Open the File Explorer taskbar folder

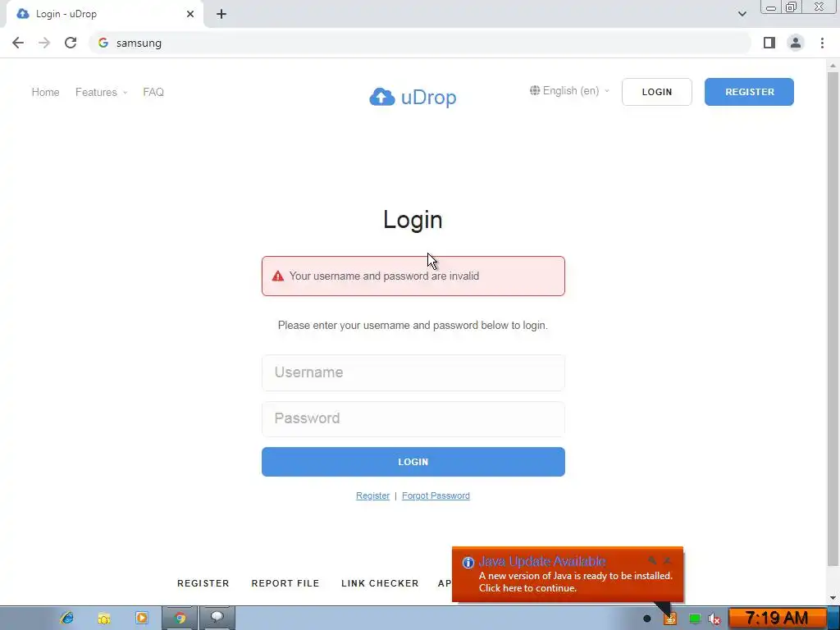coord(104,619)
